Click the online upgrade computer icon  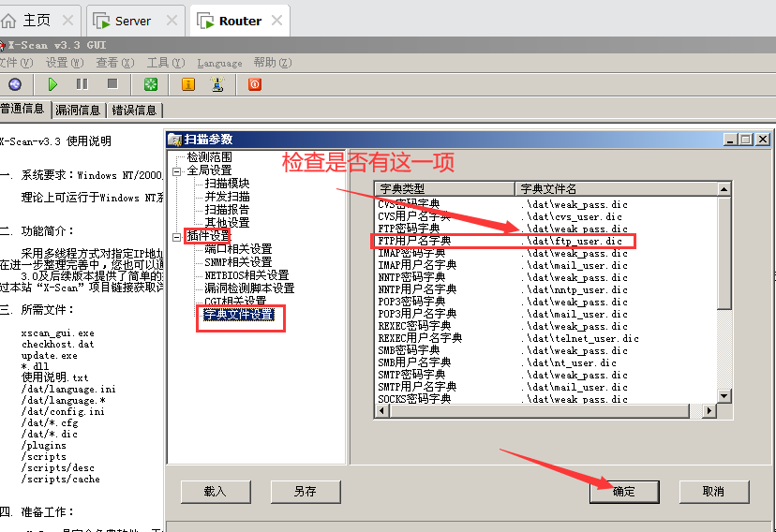[x=217, y=84]
